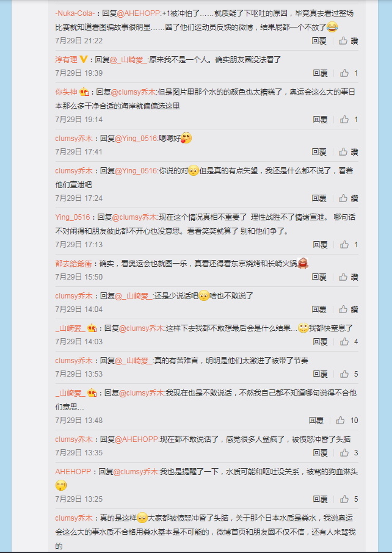This screenshot has width=392, height=553.
Task: Click thumbs-up on 淳有理's comment
Action: (x=349, y=73)
